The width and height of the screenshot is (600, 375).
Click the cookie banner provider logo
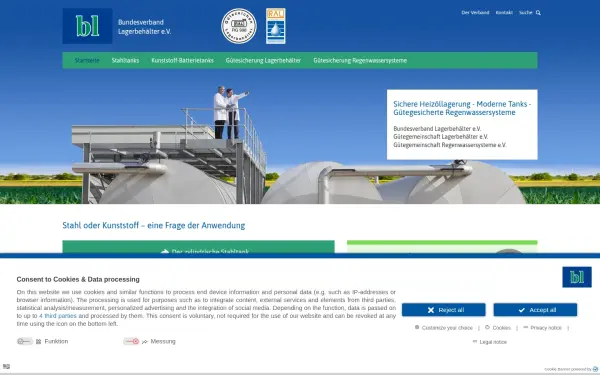coord(595,369)
